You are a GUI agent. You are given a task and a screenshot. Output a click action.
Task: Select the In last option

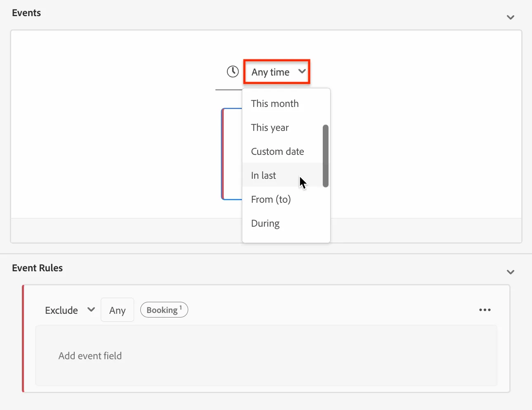282,175
